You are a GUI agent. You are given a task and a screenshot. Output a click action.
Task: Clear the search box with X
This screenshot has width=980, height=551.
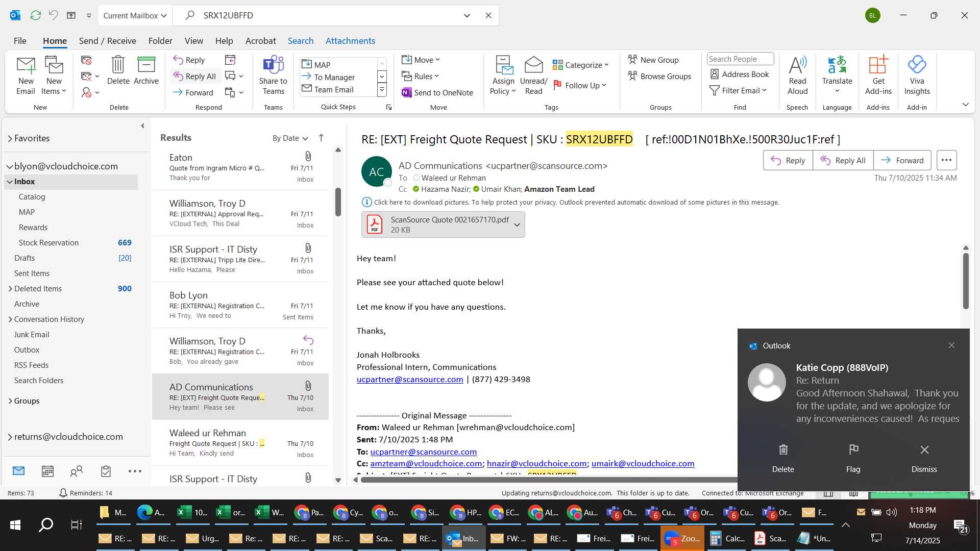point(488,15)
